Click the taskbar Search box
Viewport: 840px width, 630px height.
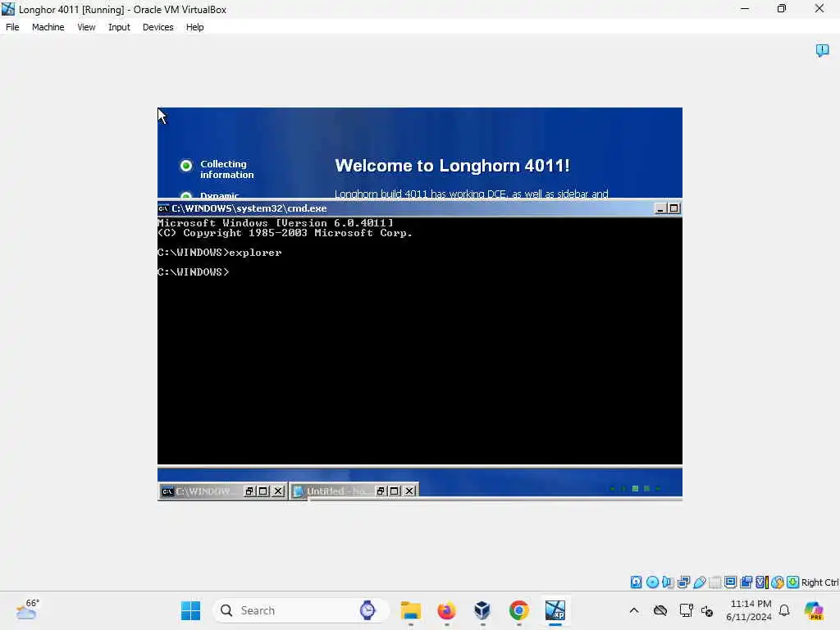coord(300,610)
